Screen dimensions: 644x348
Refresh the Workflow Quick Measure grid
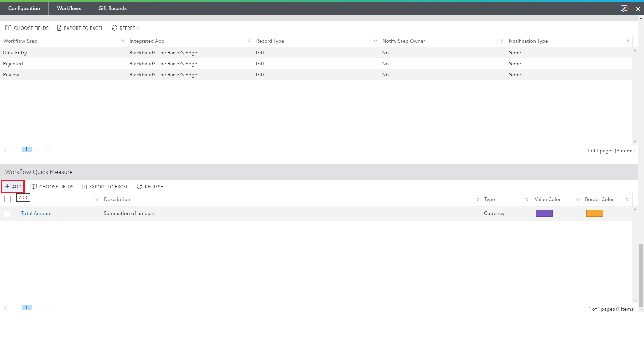click(x=150, y=187)
